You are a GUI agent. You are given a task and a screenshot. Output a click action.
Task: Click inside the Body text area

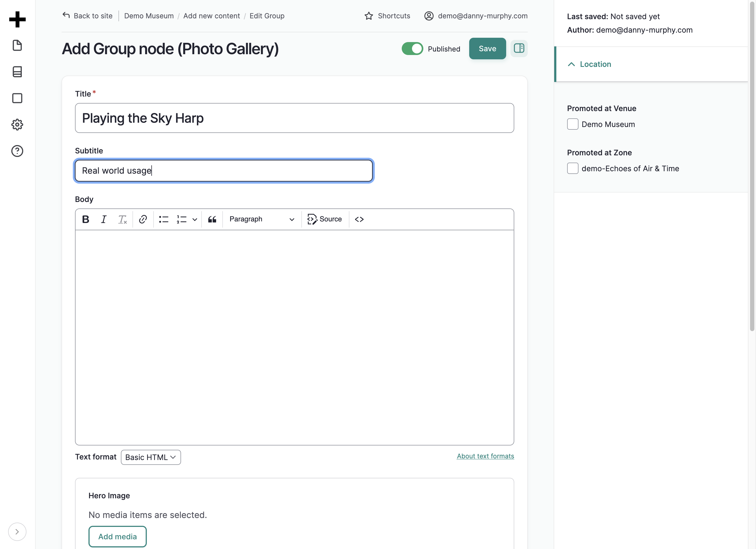[x=294, y=337]
